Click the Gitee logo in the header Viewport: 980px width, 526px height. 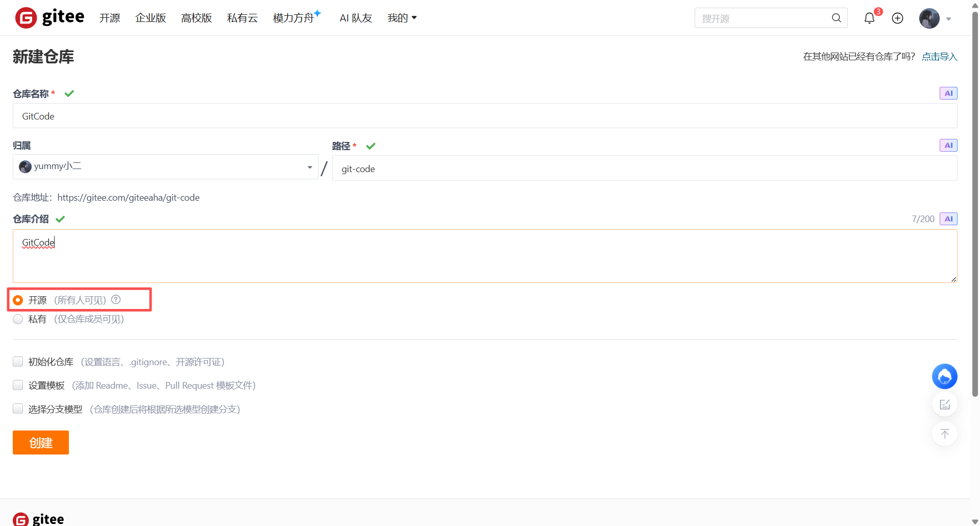pyautogui.click(x=50, y=18)
